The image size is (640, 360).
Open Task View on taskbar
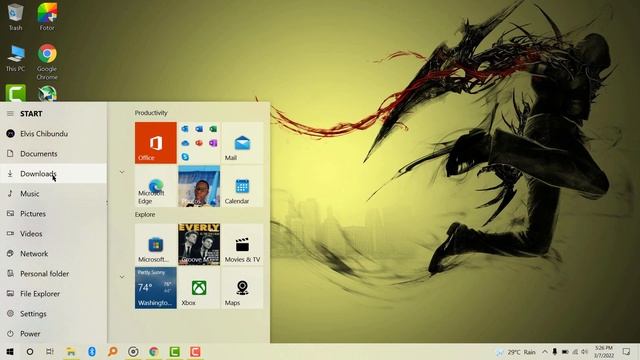(50, 351)
